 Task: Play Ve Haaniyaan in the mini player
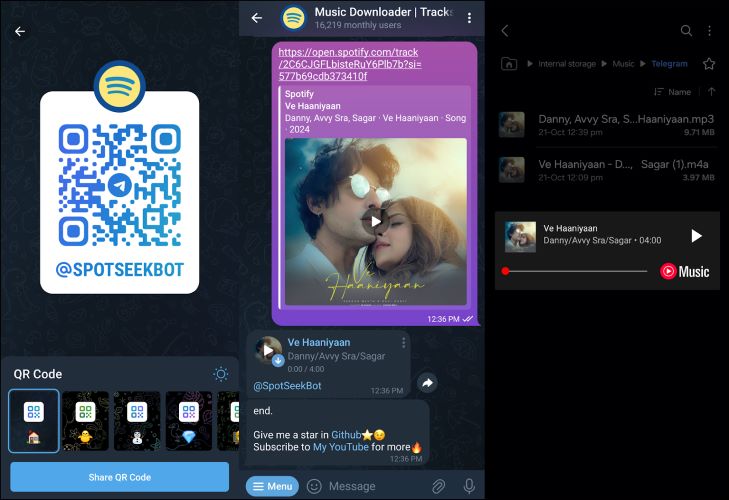pos(696,236)
